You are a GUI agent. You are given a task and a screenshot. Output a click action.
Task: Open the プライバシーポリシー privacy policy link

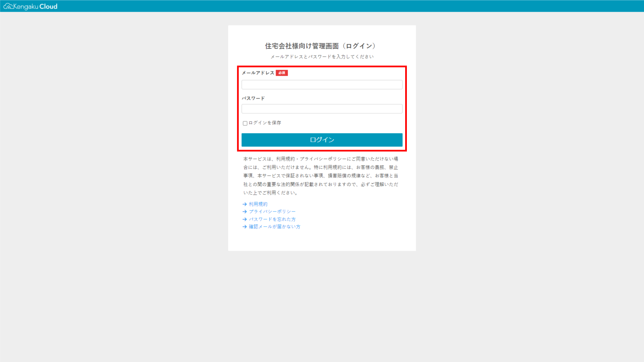272,211
